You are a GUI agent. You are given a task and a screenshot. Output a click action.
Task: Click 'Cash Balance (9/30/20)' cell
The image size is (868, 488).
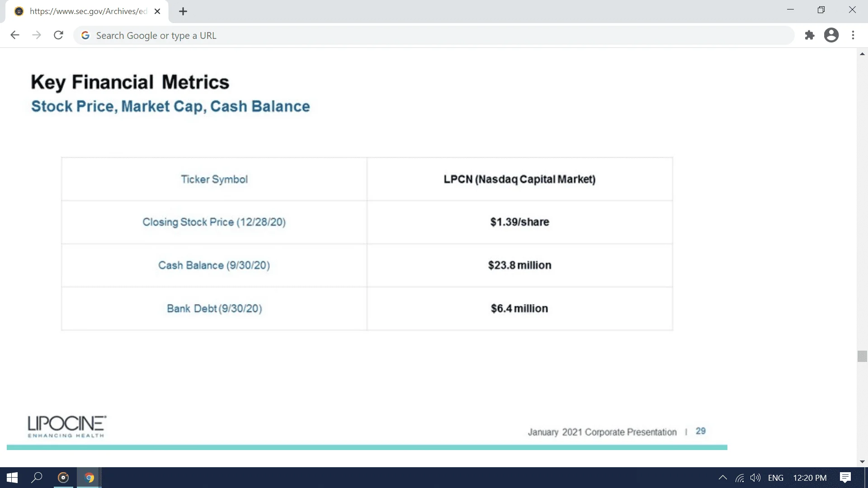tap(214, 265)
